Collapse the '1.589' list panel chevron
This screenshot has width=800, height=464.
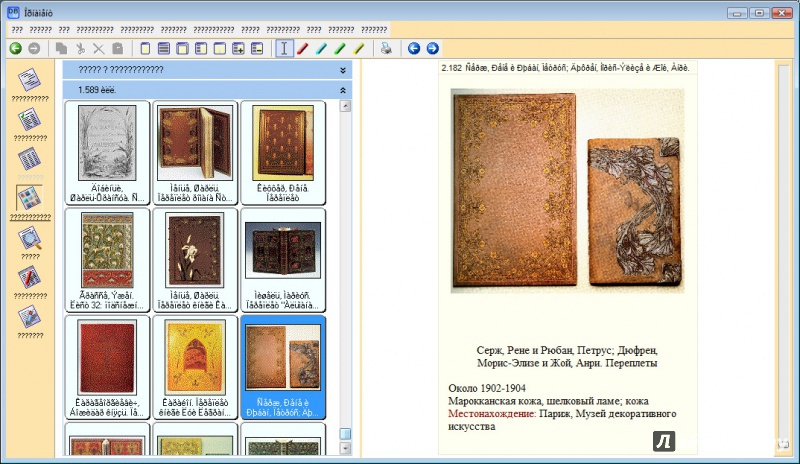343,90
